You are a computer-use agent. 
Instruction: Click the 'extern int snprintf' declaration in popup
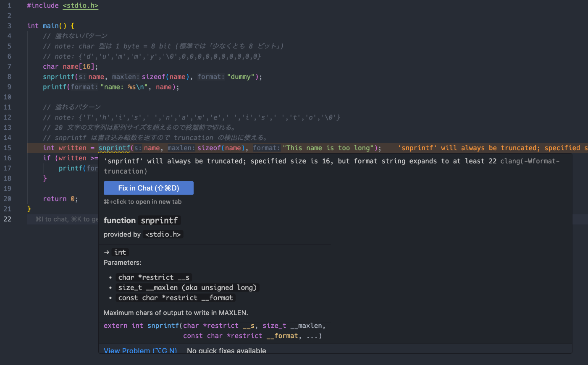click(215, 331)
